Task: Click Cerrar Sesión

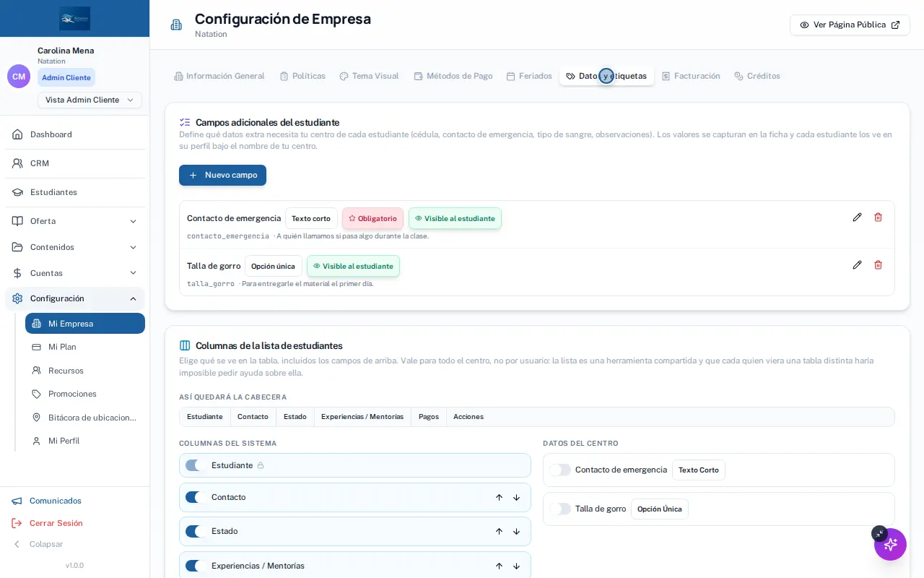Action: pos(48,523)
